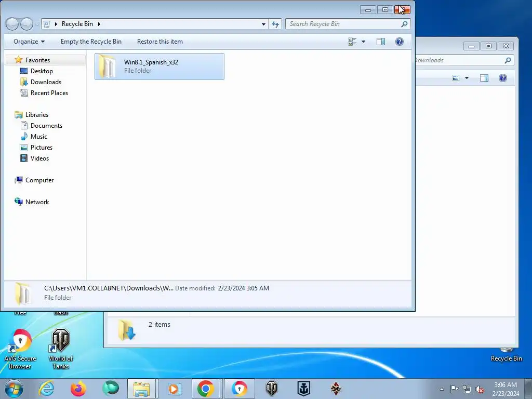The height and width of the screenshot is (399, 532).
Task: Click the Computer icon in the navigation pane
Action: coord(18,180)
